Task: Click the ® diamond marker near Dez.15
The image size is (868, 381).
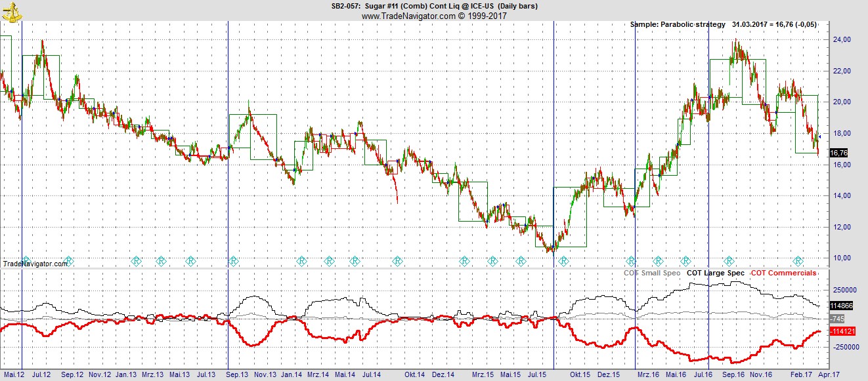Action: (631, 260)
